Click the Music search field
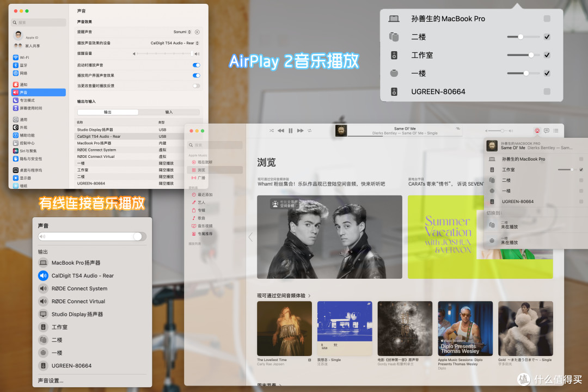The width and height of the screenshot is (588, 392). pos(215,145)
